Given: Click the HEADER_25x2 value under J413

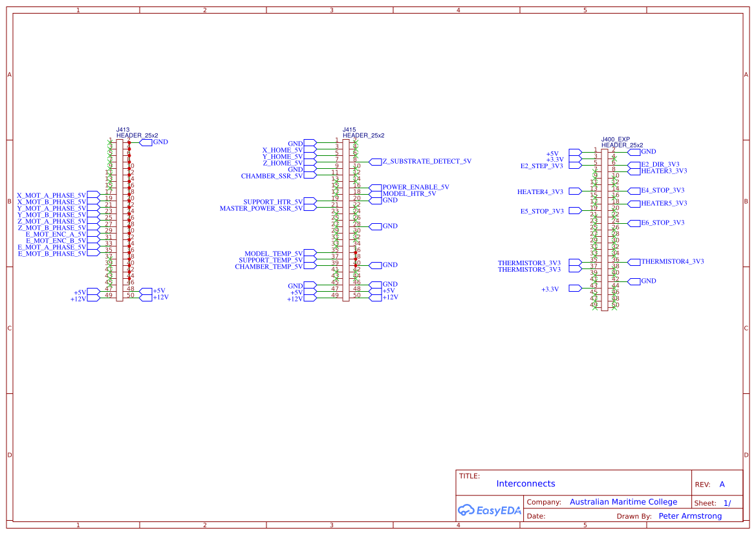Looking at the screenshot, I should point(137,136).
